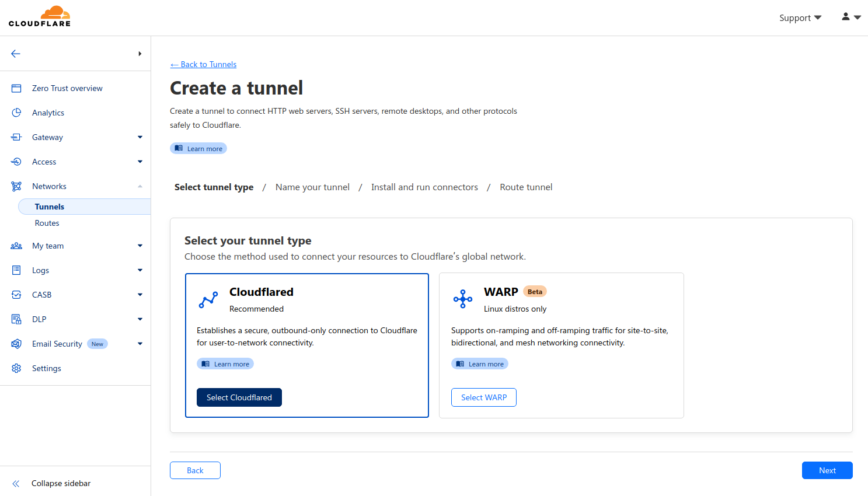The width and height of the screenshot is (868, 496).
Task: Follow the Back to Tunnels link
Action: click(x=203, y=64)
